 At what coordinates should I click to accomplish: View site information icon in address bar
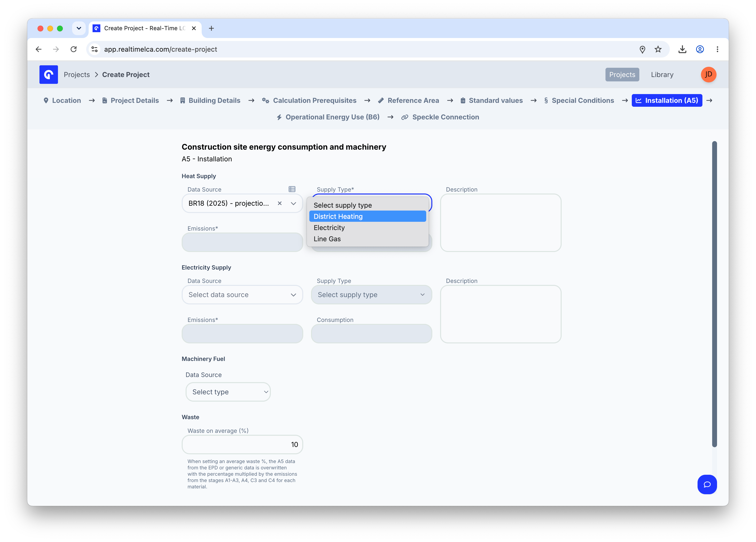(x=95, y=49)
